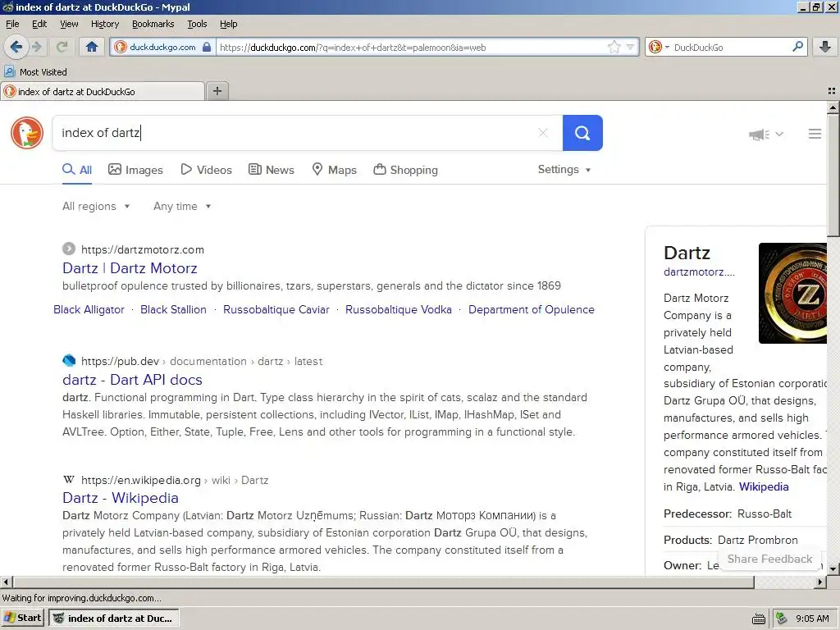Expand the Settings dropdown
The height and width of the screenshot is (630, 840).
(x=564, y=169)
